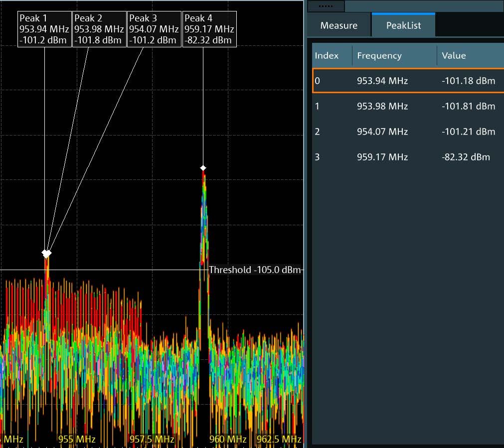Image resolution: width=504 pixels, height=448 pixels.
Task: Click the -82.32 dBm table value cell
Action: coord(466,157)
